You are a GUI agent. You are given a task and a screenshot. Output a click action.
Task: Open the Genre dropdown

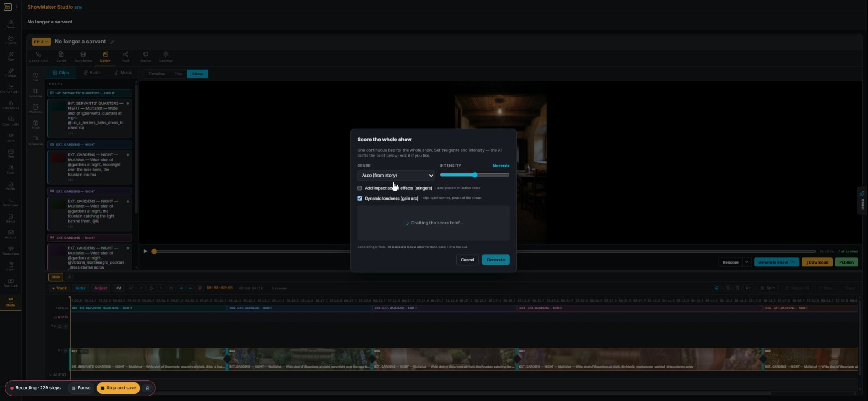coord(396,175)
